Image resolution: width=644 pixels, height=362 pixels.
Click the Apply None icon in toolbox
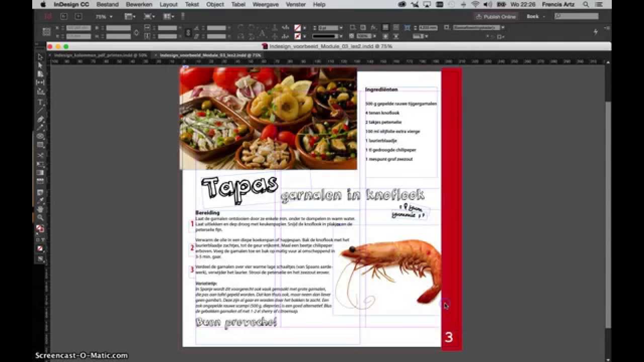(40, 248)
